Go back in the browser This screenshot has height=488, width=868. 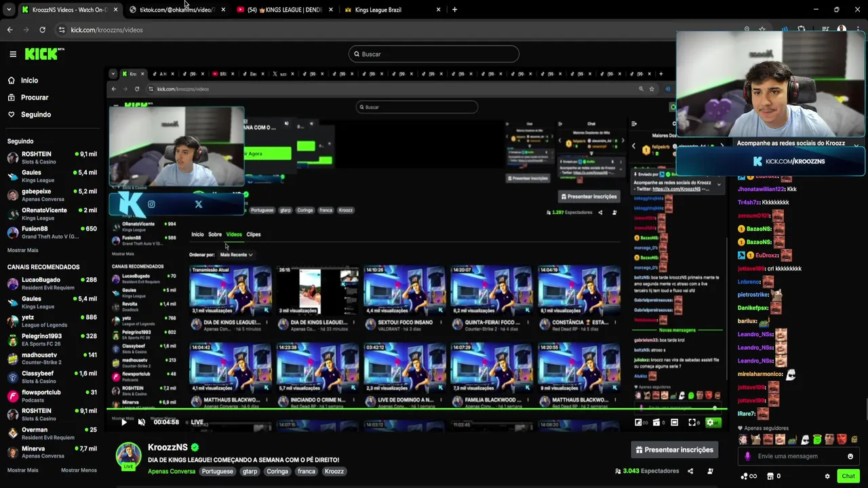[9, 30]
